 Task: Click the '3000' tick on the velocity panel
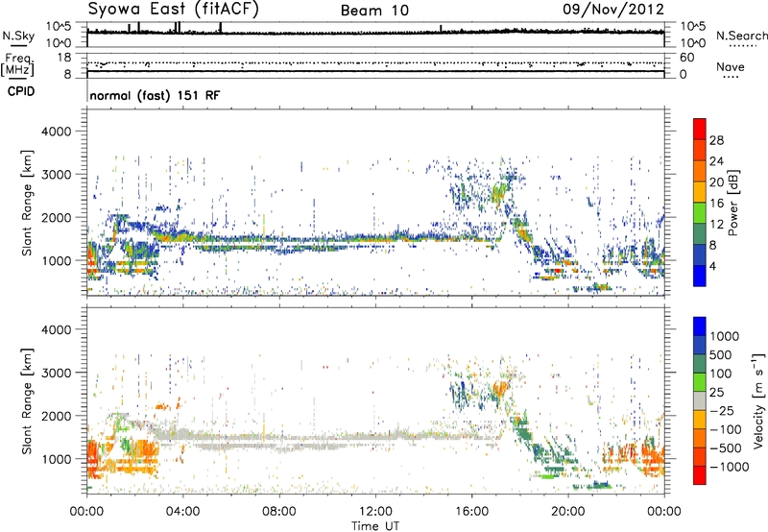tap(56, 373)
